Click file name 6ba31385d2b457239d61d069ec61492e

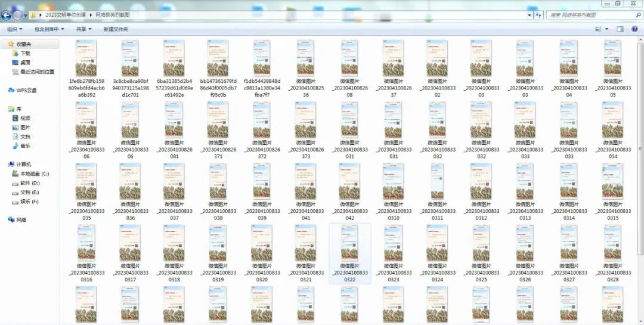coord(174,88)
